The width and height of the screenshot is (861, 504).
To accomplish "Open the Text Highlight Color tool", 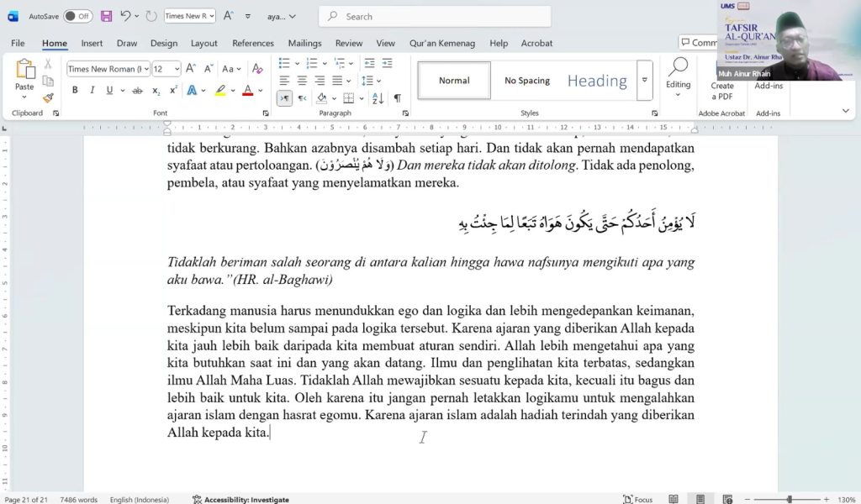I will pos(220,90).
